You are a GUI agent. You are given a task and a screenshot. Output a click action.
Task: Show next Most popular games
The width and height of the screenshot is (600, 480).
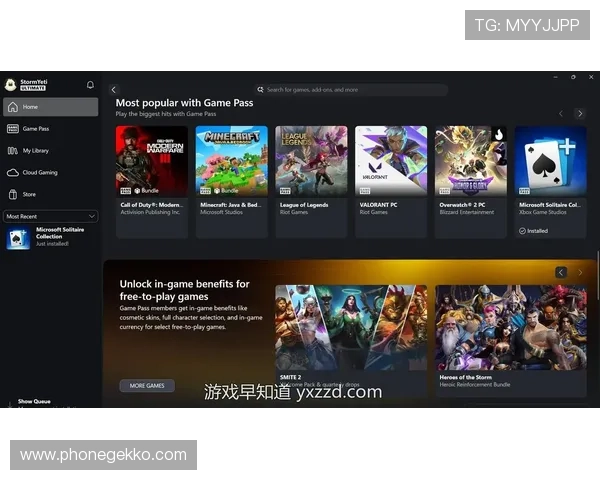580,114
